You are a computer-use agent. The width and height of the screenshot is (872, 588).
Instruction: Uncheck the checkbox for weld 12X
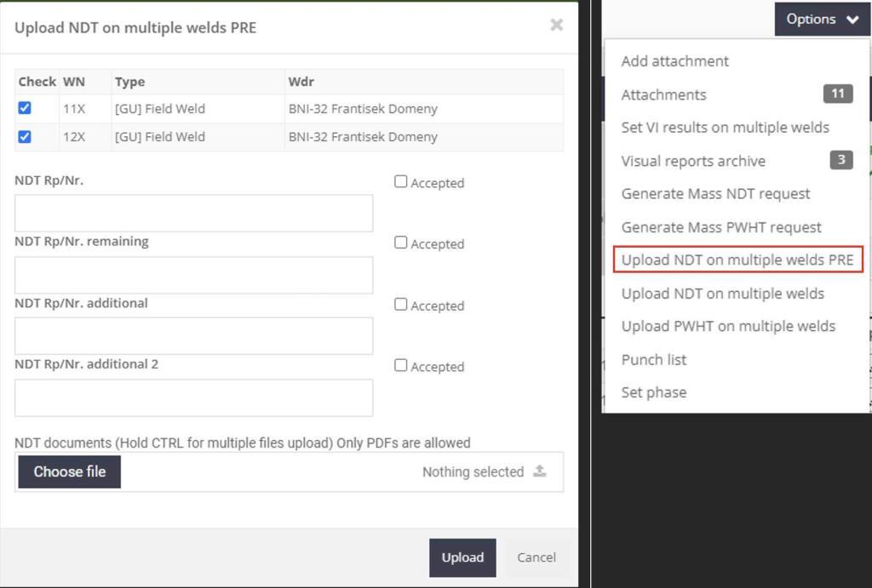[25, 136]
